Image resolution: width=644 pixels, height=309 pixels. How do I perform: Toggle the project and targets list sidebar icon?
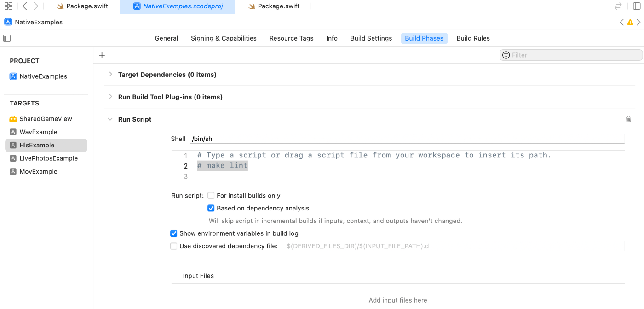click(7, 38)
